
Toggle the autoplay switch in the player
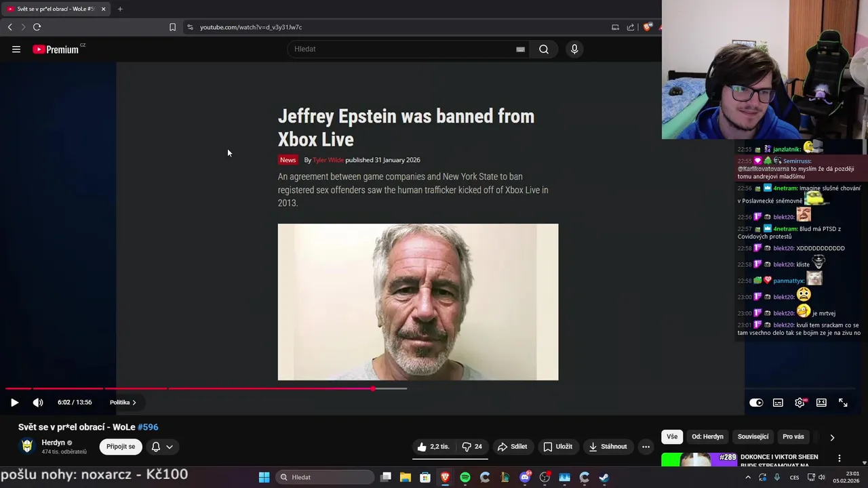[756, 403]
